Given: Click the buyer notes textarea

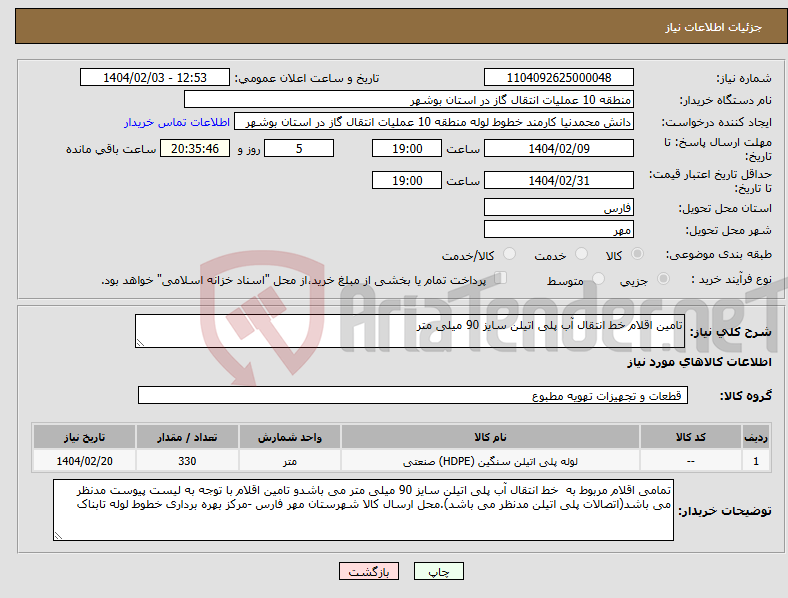Looking at the screenshot, I should tap(363, 510).
